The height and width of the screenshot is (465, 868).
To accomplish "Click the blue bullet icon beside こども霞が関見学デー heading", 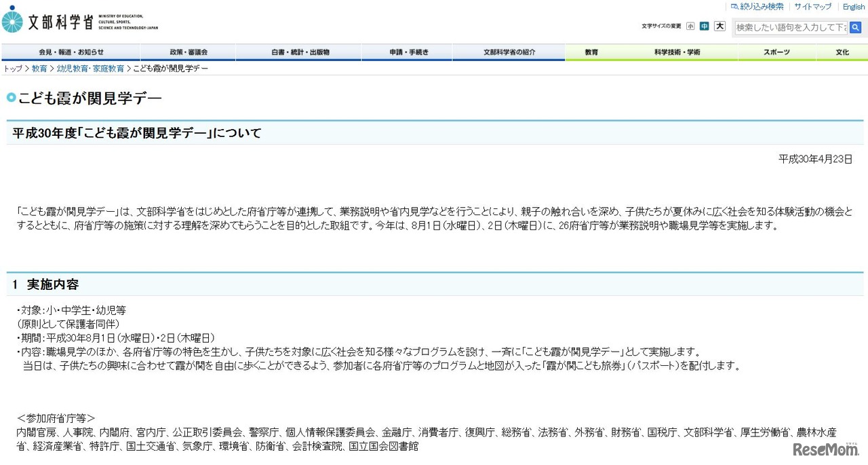I will click(9, 98).
